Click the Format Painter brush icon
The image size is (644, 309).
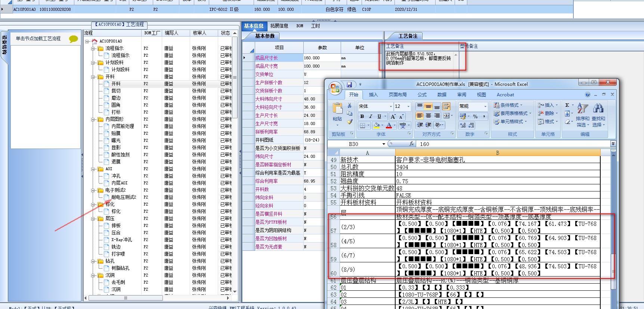coord(349,122)
